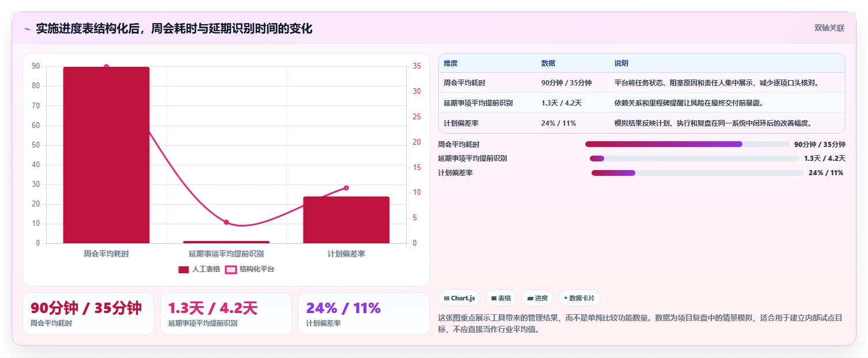This screenshot has width=868, height=358.
Task: Click the 计划偏差率 progress bar
Action: click(x=698, y=173)
